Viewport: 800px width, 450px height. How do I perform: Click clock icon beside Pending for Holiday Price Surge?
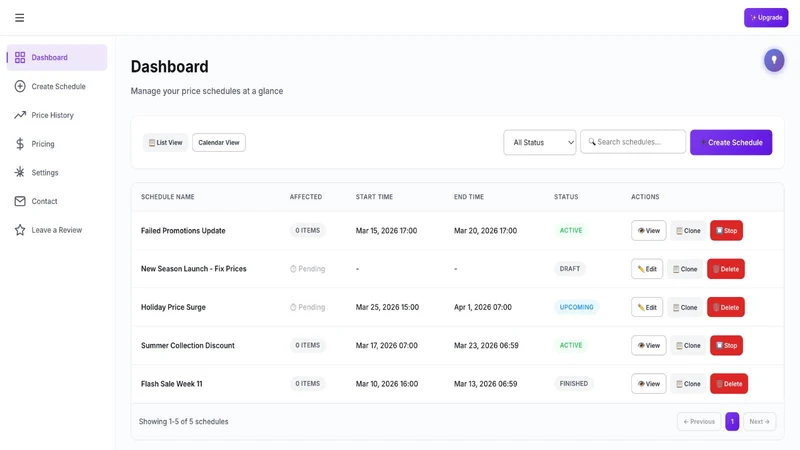point(293,307)
